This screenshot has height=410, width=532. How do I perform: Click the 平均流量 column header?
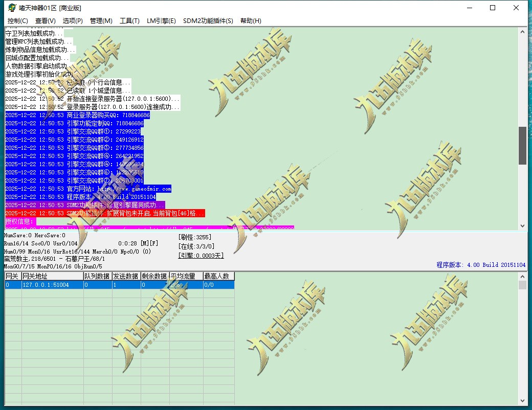click(x=186, y=276)
